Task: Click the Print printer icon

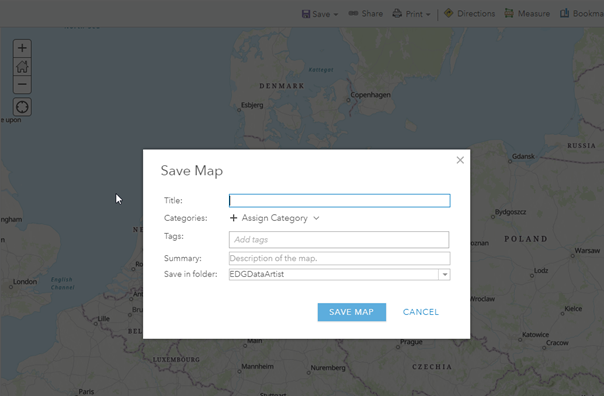Action: [x=397, y=13]
